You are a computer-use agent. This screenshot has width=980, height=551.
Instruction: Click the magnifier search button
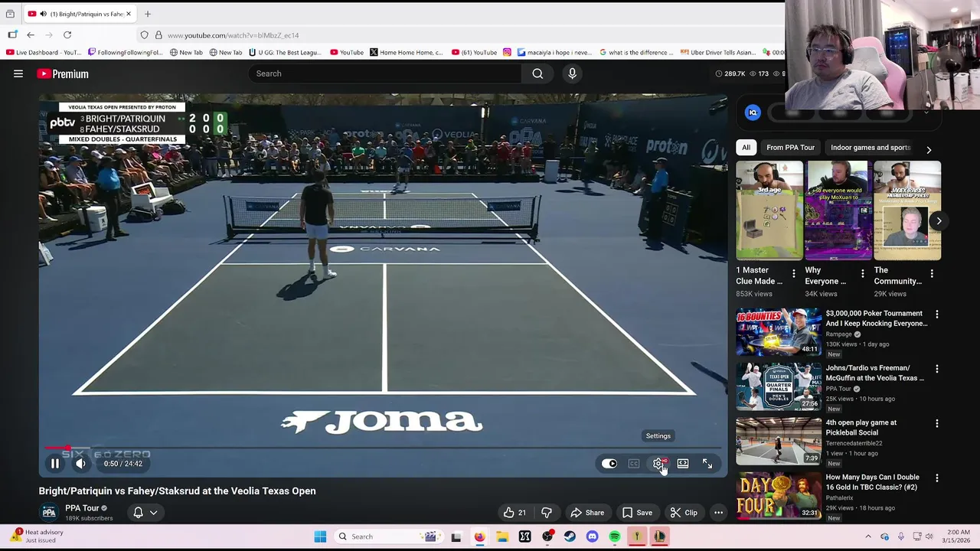coord(537,73)
